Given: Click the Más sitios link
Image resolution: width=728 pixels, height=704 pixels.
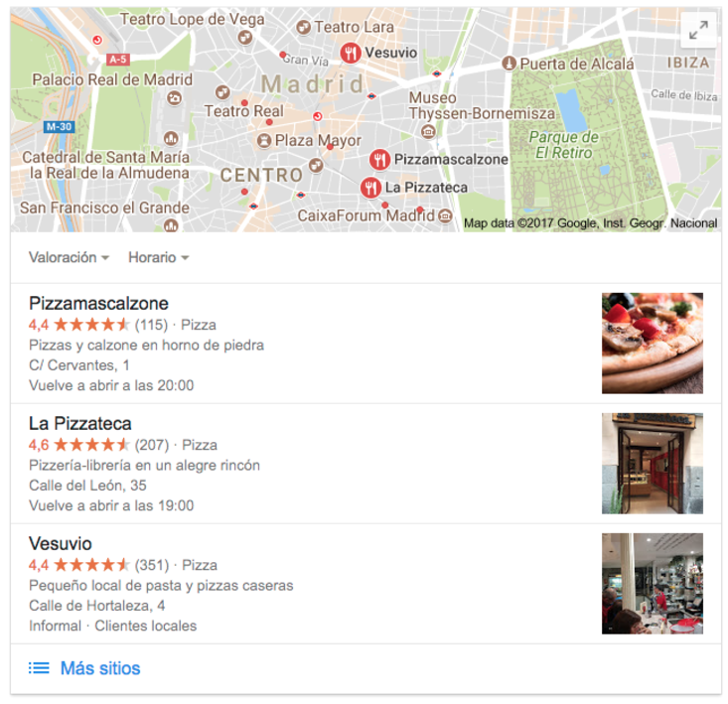Looking at the screenshot, I should [x=100, y=668].
